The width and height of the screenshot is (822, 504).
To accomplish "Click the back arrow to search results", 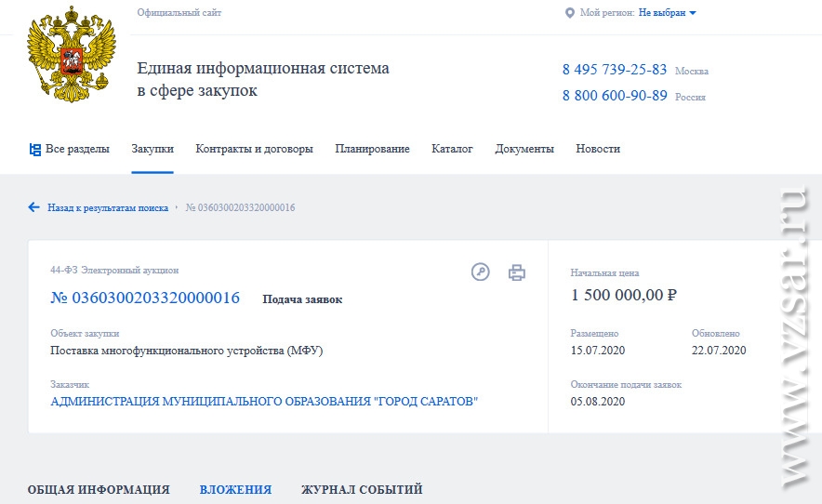I will pyautogui.click(x=34, y=207).
